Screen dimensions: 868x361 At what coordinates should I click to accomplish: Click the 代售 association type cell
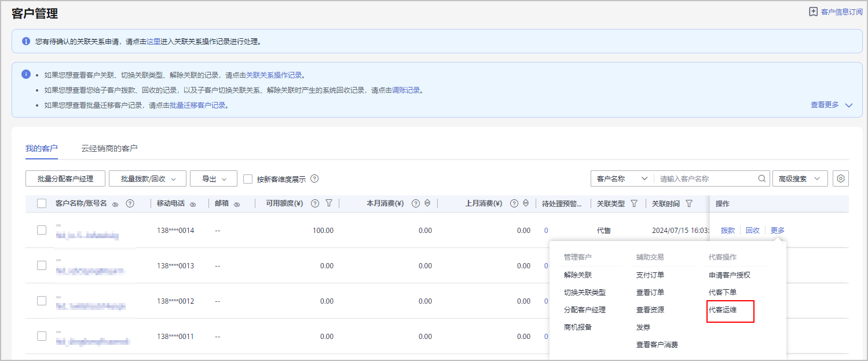604,231
